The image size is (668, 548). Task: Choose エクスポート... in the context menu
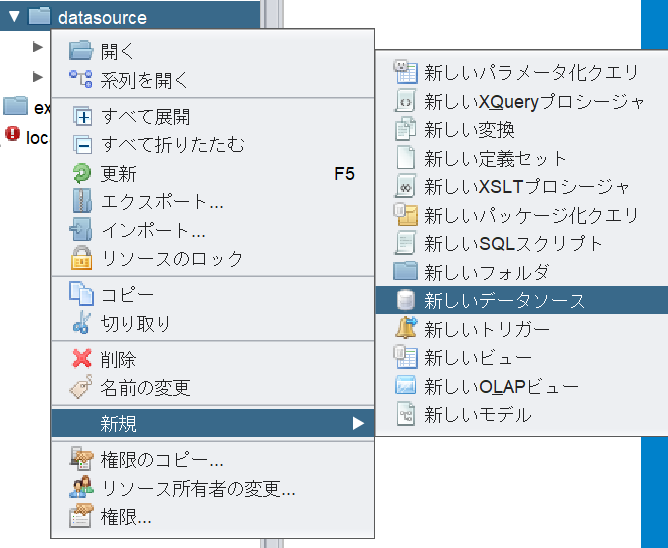click(213, 202)
